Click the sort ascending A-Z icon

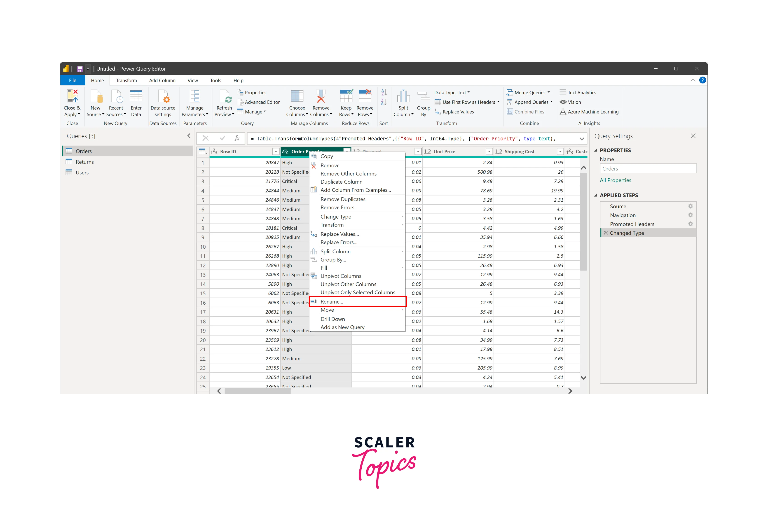point(384,92)
